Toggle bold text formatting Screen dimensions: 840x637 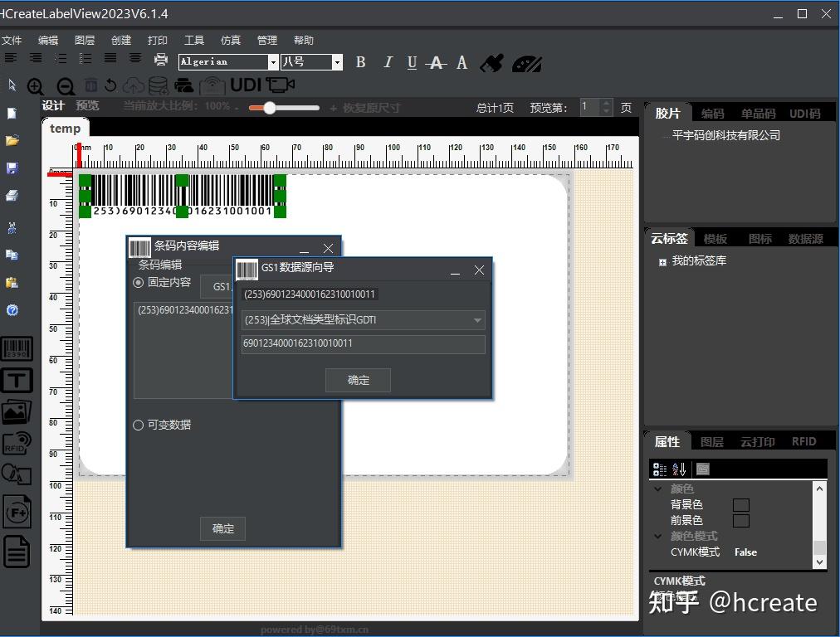point(360,62)
